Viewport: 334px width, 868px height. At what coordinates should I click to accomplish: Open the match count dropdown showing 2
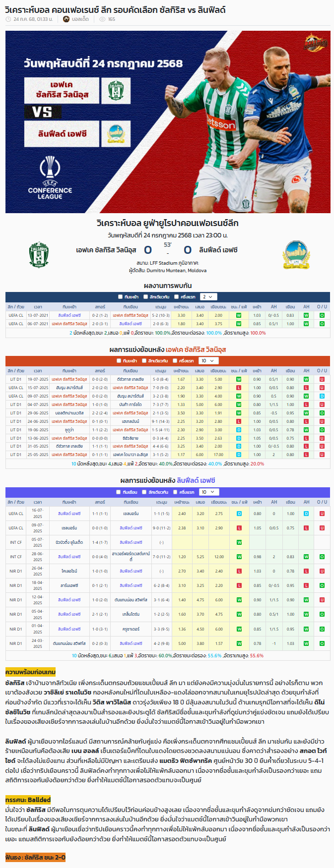tap(208, 297)
